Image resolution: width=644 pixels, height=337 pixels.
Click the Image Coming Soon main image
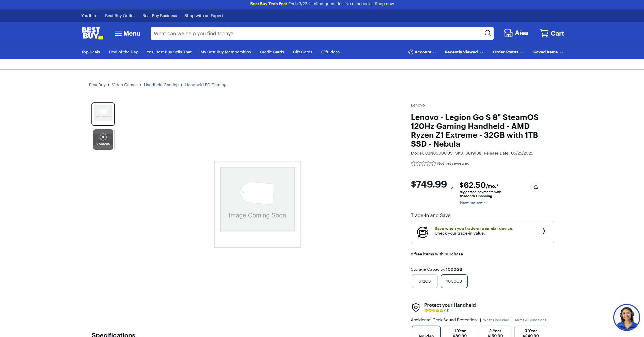click(257, 204)
